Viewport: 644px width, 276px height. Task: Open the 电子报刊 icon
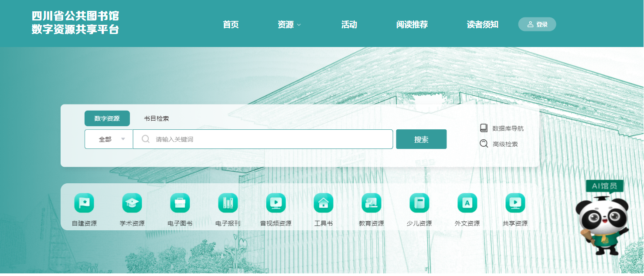[x=228, y=203]
